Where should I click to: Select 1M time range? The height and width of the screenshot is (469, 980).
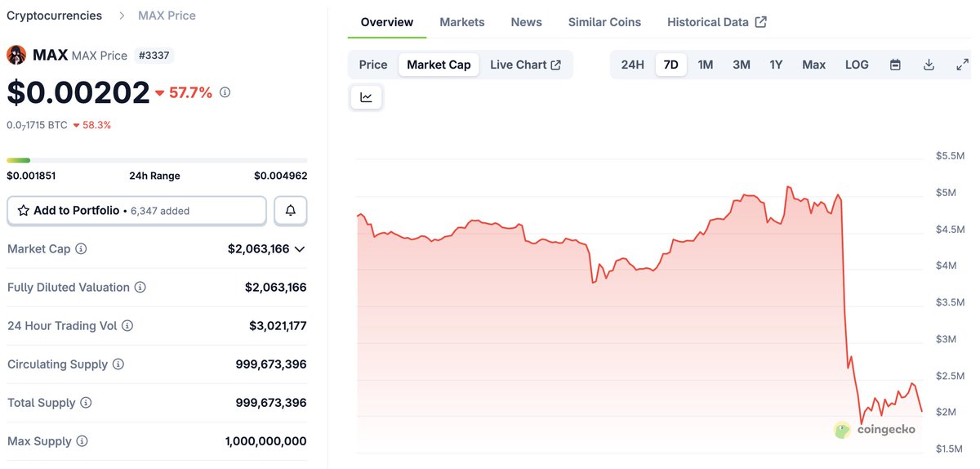706,65
